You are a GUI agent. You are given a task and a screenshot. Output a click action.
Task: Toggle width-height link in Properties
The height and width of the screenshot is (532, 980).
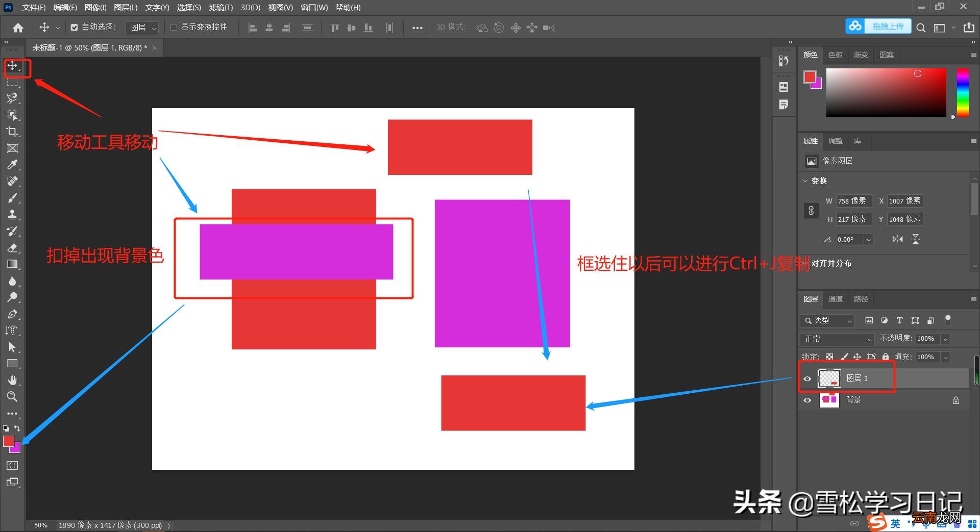(x=811, y=210)
